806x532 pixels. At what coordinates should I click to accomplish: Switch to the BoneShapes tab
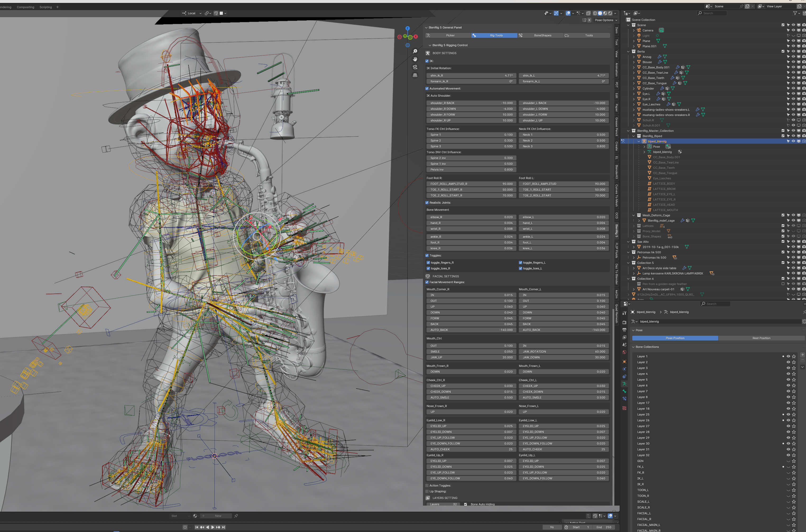542,35
